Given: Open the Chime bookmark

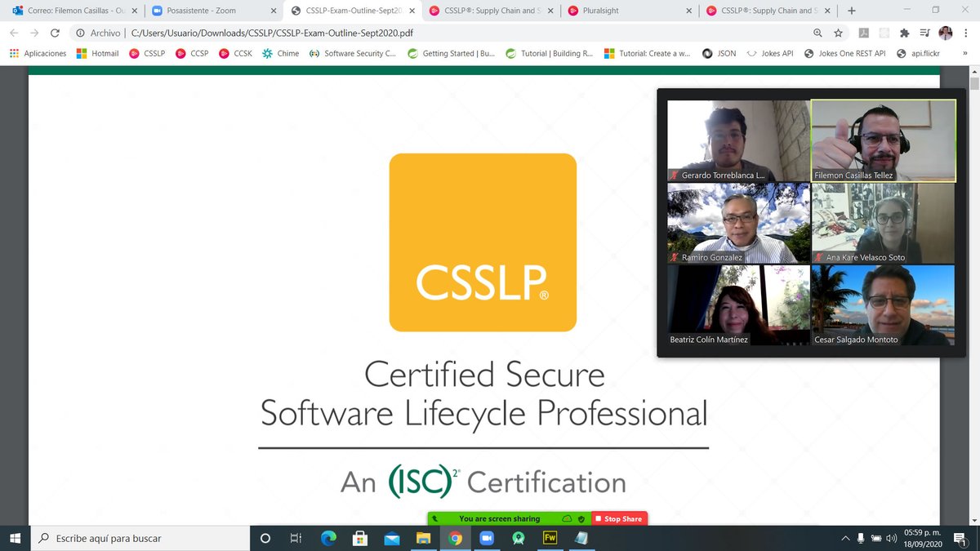Looking at the screenshot, I should coord(280,53).
